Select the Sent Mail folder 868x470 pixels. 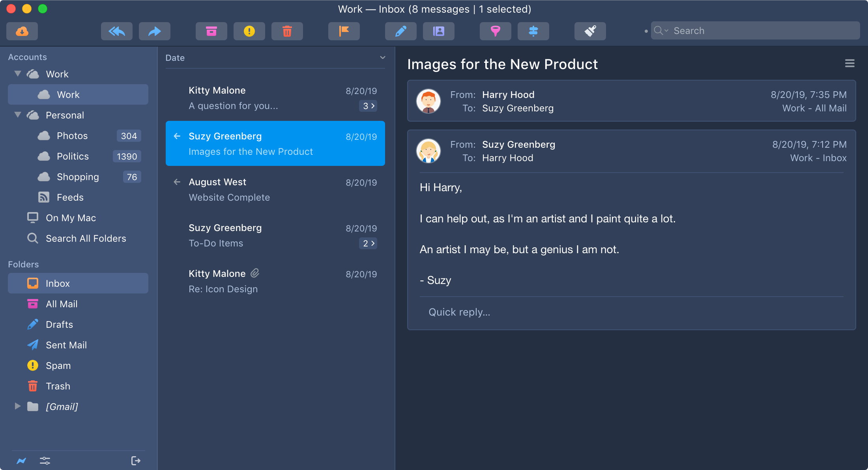66,345
